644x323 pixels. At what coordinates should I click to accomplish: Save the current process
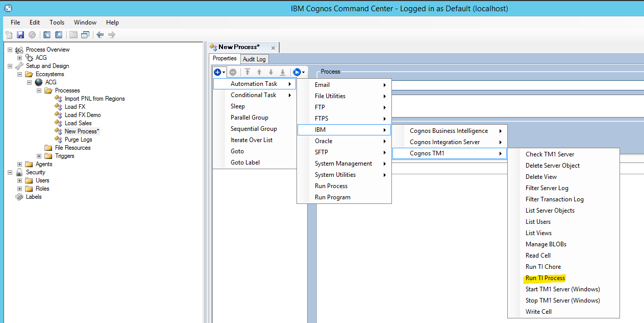point(19,34)
